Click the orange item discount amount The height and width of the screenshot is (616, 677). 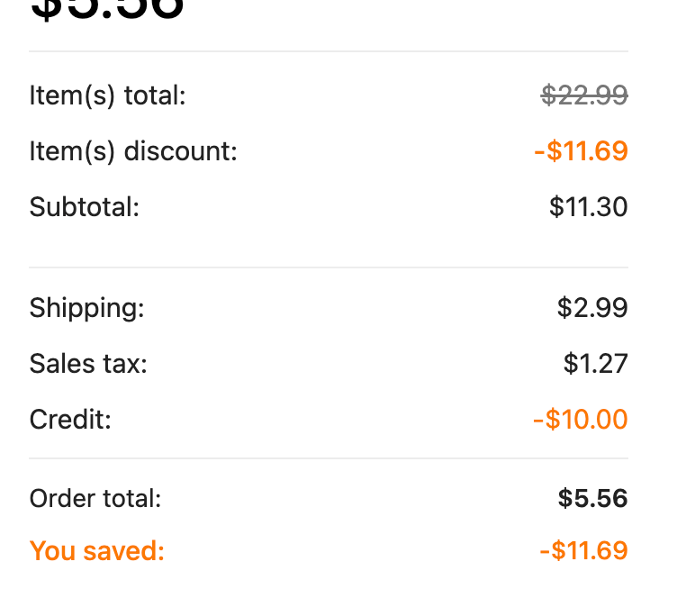click(581, 150)
